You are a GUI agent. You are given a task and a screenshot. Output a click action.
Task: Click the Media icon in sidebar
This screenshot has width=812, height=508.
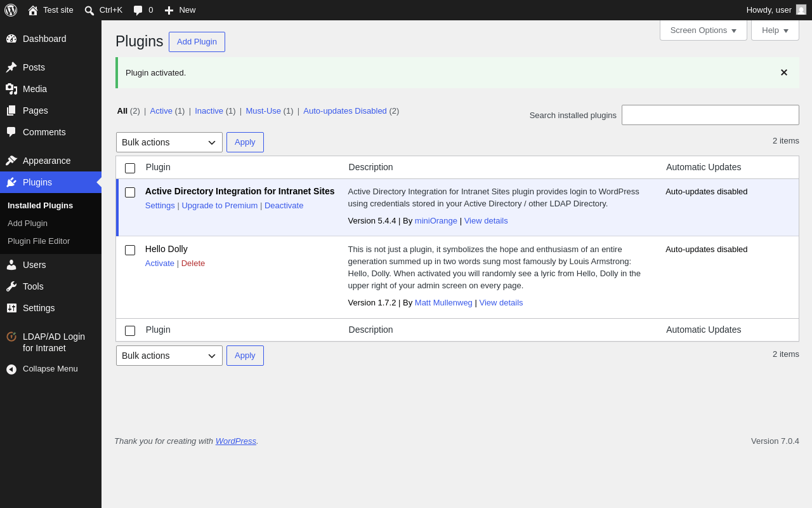point(11,89)
